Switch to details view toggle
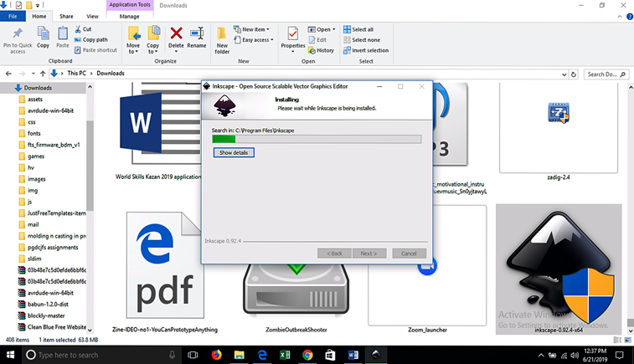Viewport: 634px width, 364px height. pyautogui.click(x=617, y=341)
